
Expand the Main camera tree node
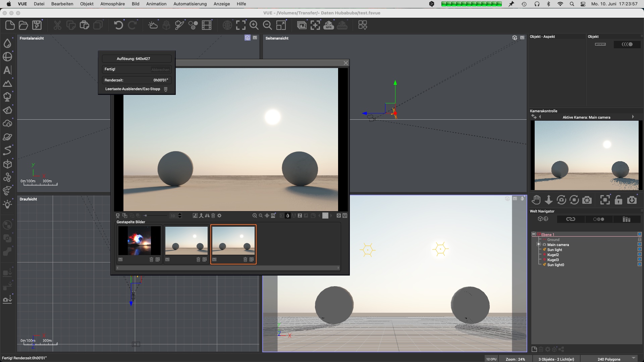pyautogui.click(x=539, y=244)
